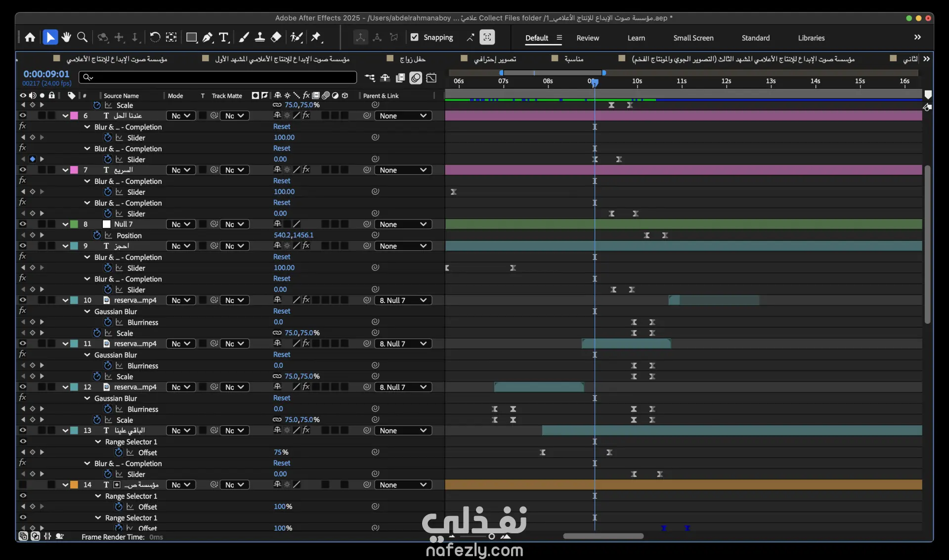Screen dimensions: 949x560
Task: Collapse layer 13 twirl arrow
Action: [x=65, y=431]
